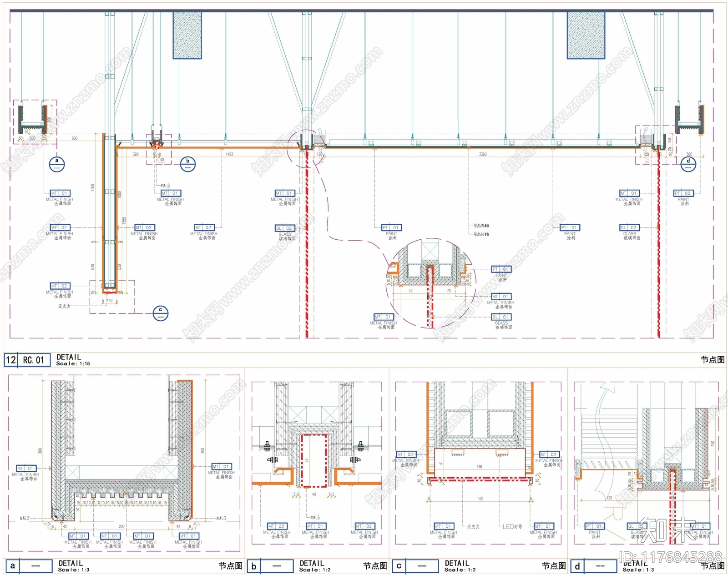Click '节点图' label of the main drawing title
This screenshot has height=575, width=728.
[713, 360]
